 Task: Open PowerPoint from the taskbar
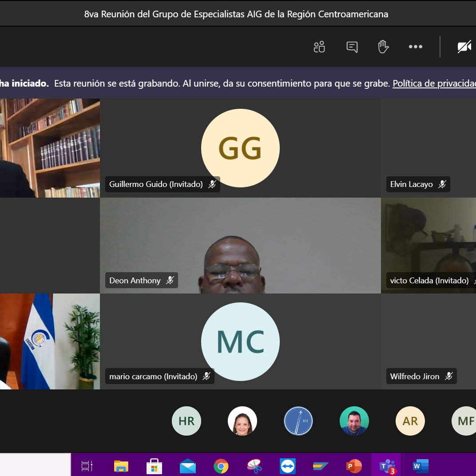(x=354, y=466)
